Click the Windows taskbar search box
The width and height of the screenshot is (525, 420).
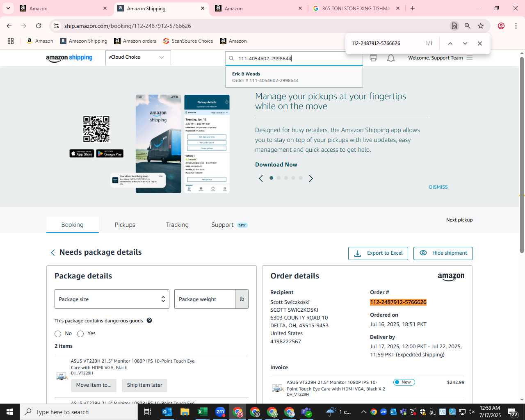click(79, 412)
